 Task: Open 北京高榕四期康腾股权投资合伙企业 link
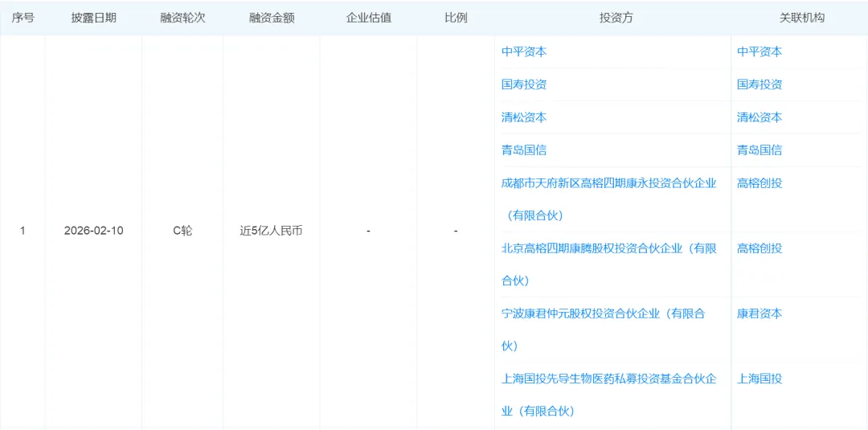[x=609, y=264]
